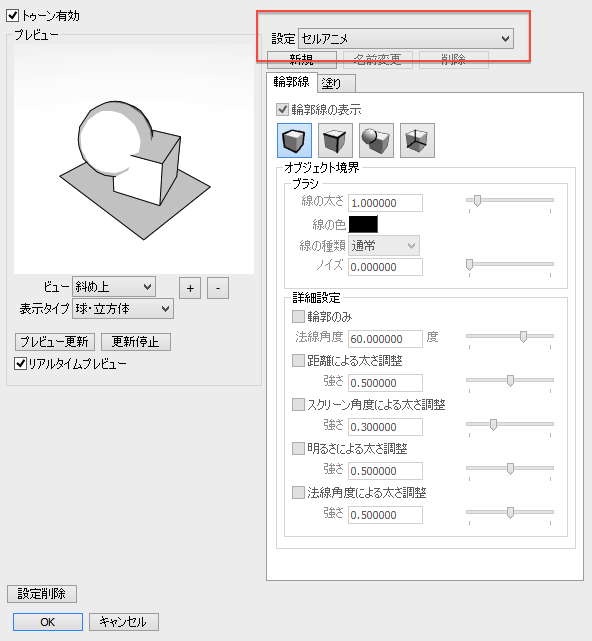Switch to the 塗り tab

coord(336,83)
